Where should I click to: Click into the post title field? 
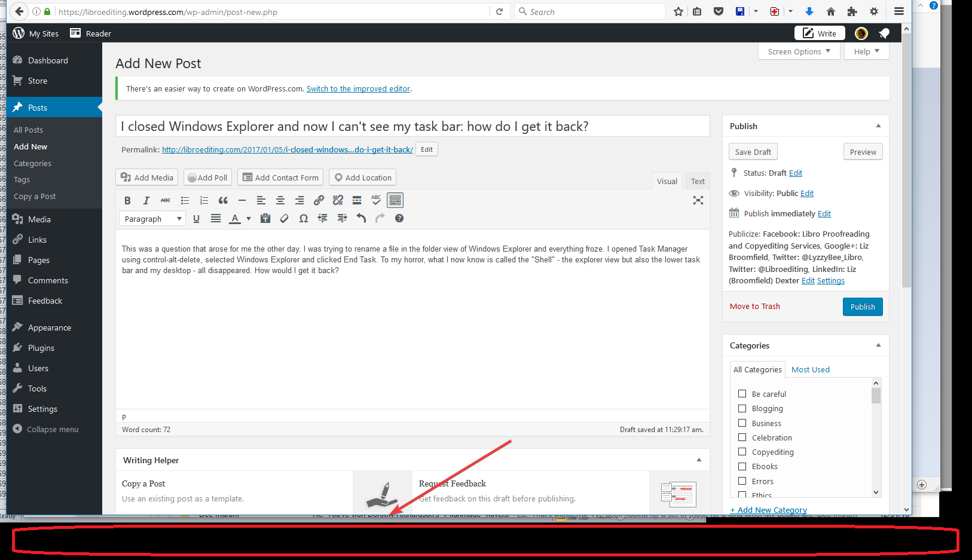(x=412, y=127)
